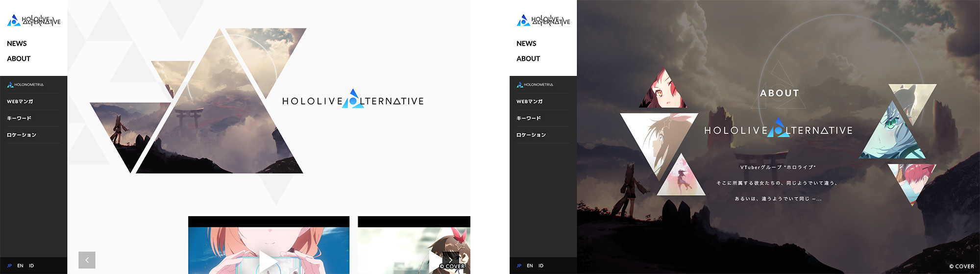The height and width of the screenshot is (274, 980).
Task: Click the text 'あるいは、違うようでいて同じ —…'
Action: [x=778, y=199]
